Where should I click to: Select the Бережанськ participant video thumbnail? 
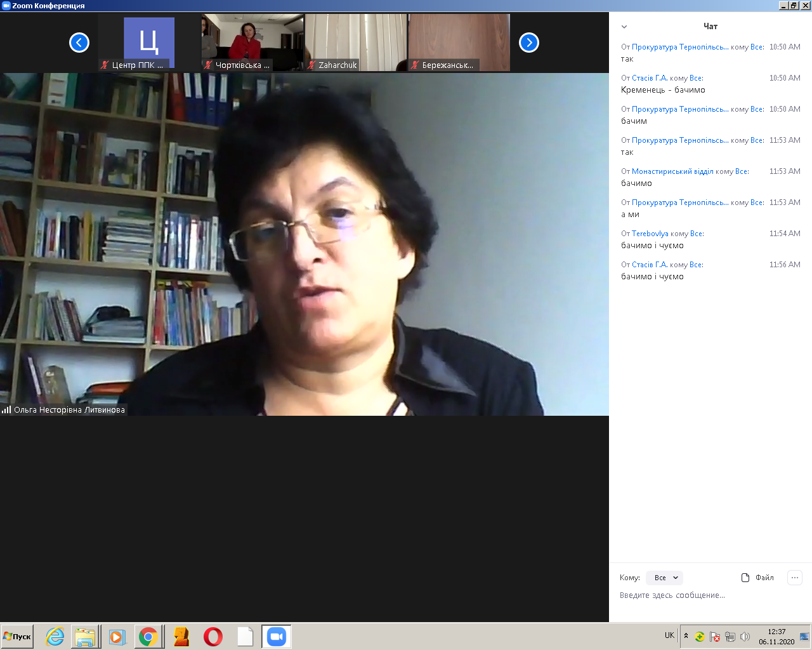459,43
